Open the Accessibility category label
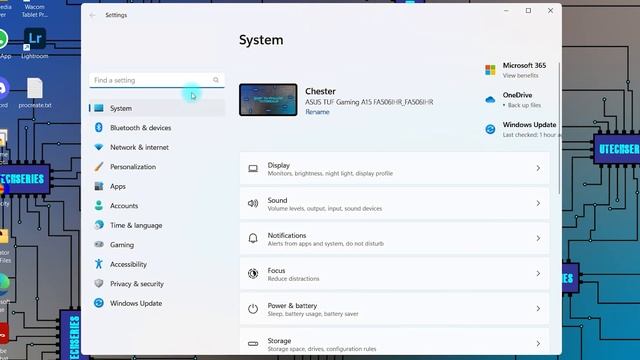640x360 pixels. coord(128,264)
